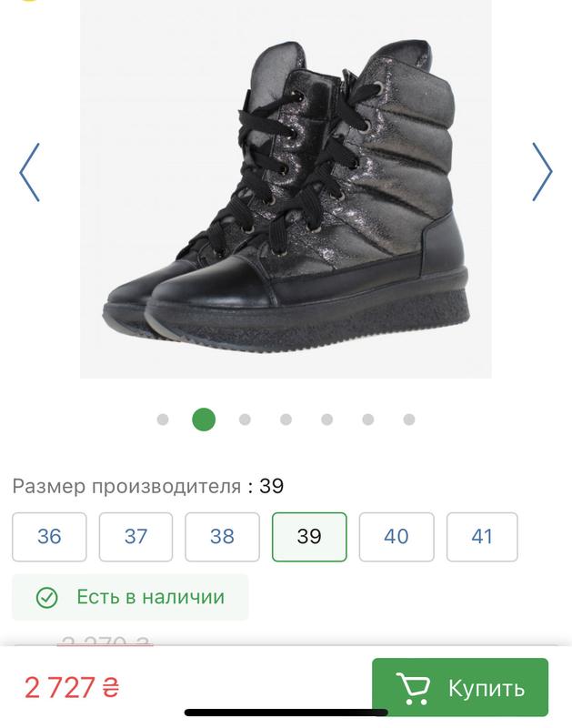The width and height of the screenshot is (572, 728).
Task: Select size 36
Action: tap(49, 537)
